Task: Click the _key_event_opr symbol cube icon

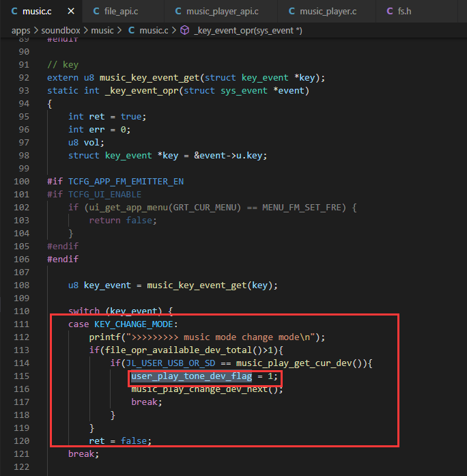Action: pyautogui.click(x=185, y=30)
